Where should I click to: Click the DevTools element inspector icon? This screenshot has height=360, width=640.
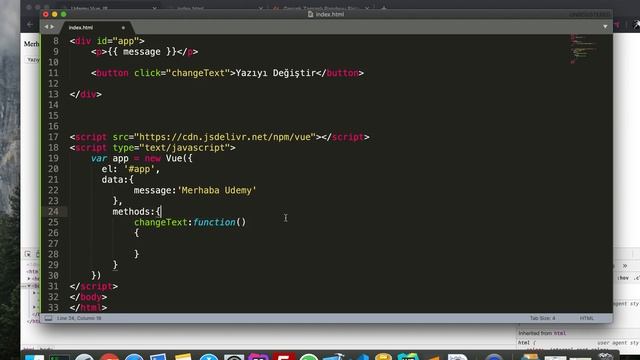point(28,254)
